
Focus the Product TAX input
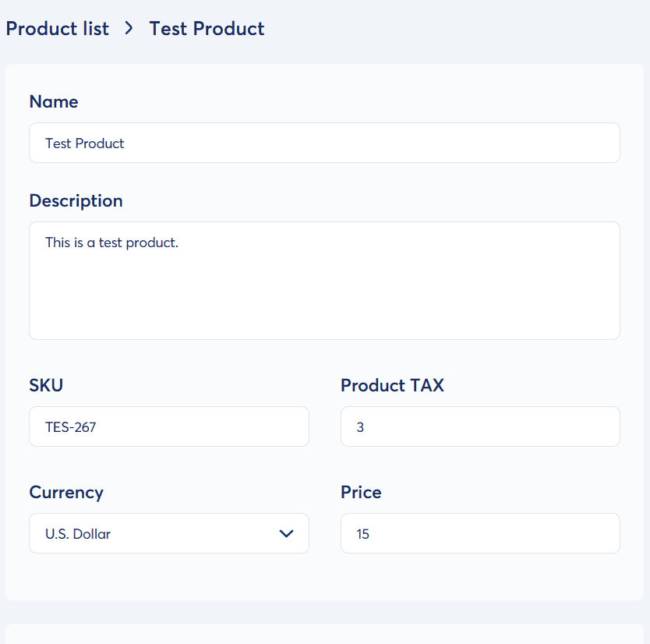point(480,427)
